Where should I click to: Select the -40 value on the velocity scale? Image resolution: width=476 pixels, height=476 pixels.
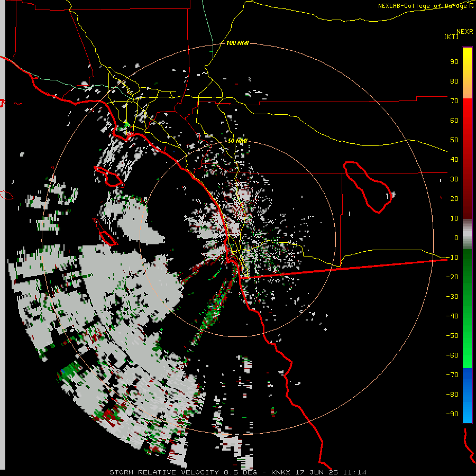(452, 316)
